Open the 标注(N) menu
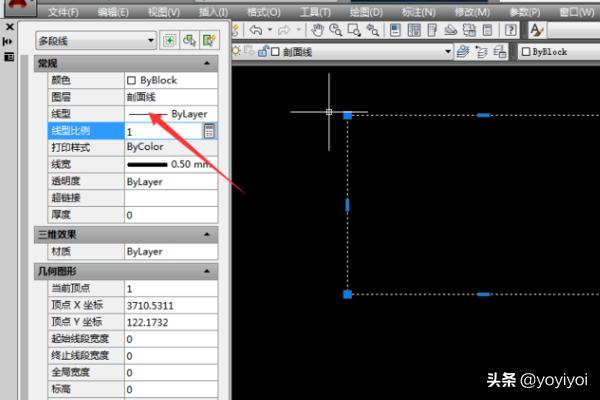 (418, 12)
